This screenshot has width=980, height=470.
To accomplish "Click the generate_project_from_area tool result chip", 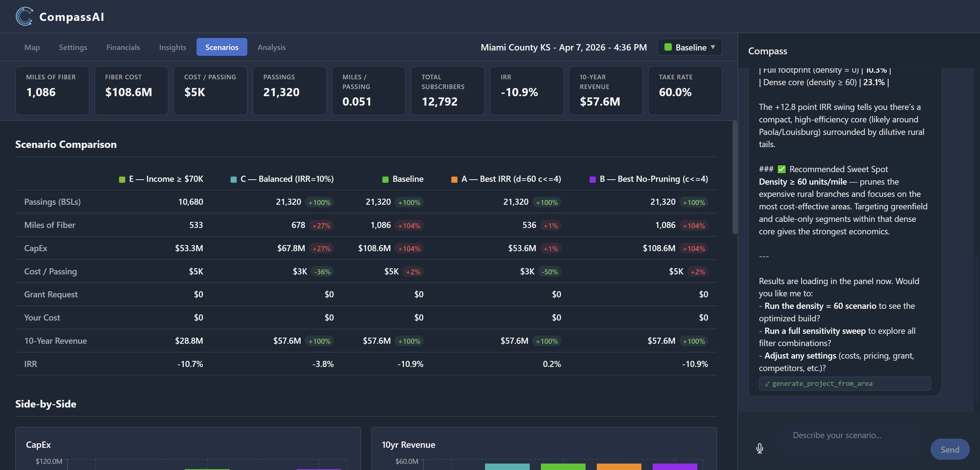I will (x=844, y=384).
